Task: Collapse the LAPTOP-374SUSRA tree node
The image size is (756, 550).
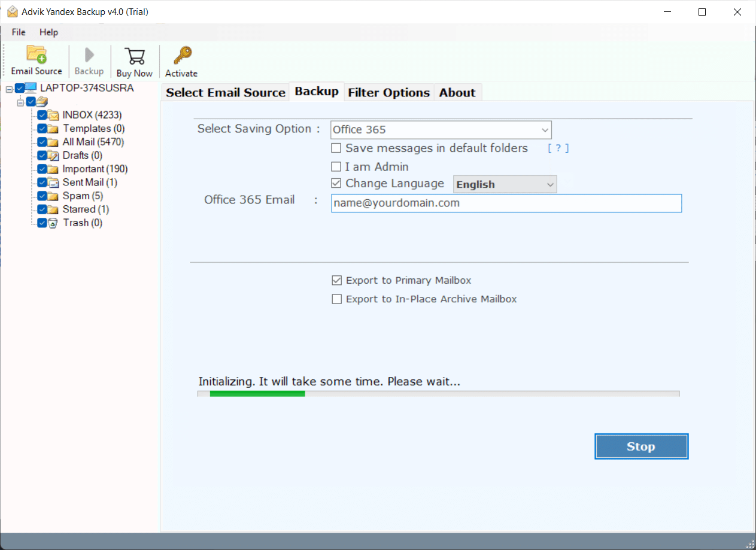Action: (9, 89)
